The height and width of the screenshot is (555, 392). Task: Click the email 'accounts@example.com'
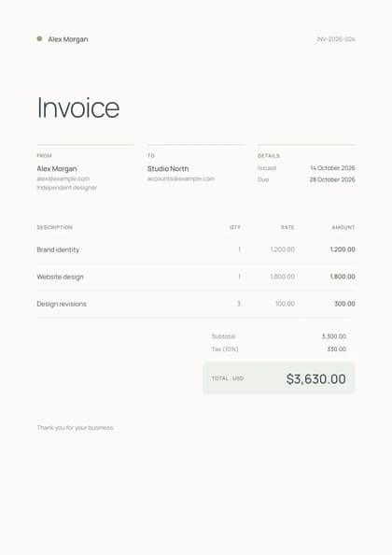click(x=181, y=178)
